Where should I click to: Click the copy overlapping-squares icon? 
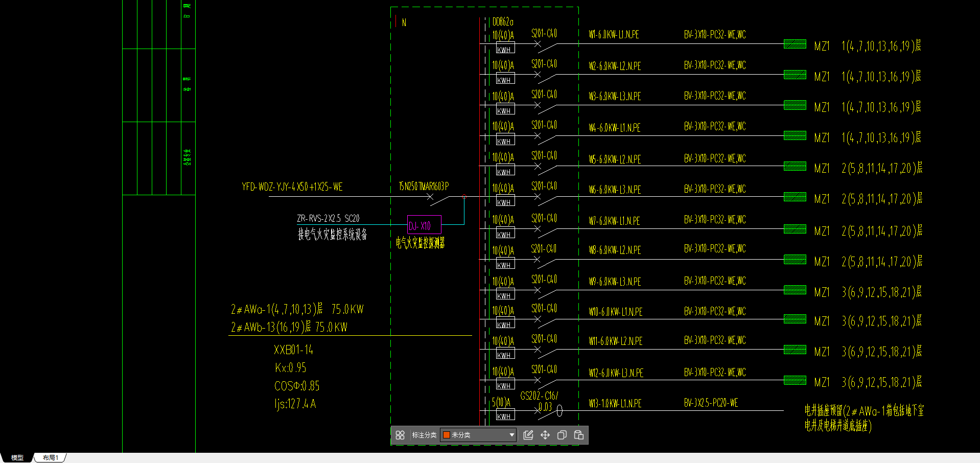pyautogui.click(x=562, y=435)
